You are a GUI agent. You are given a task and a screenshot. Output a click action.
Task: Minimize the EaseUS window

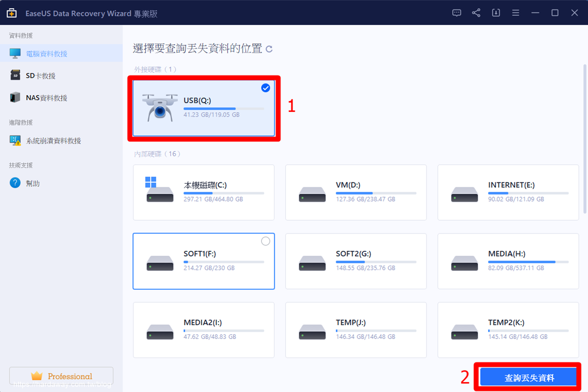coord(535,13)
